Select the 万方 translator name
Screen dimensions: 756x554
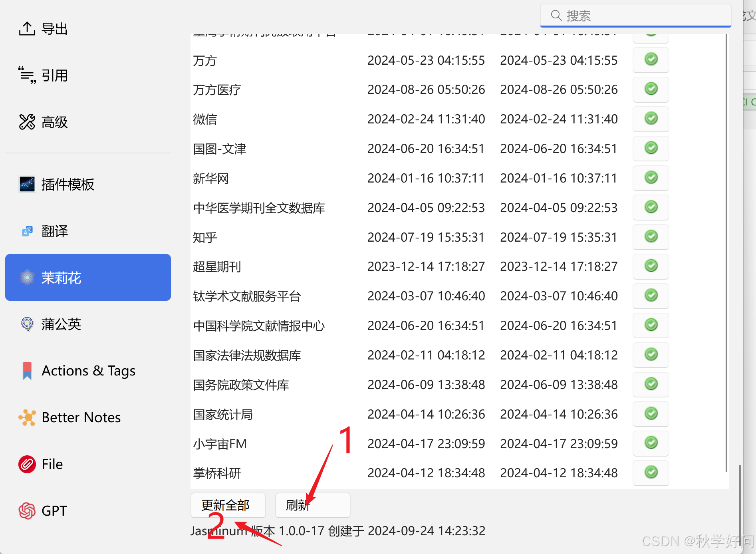click(x=205, y=61)
